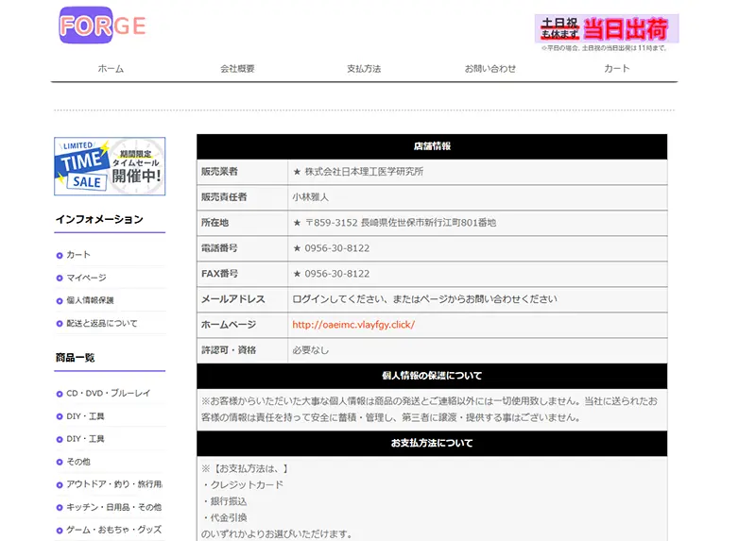Click bullet icon beside CD・DVD・ブルーレイ
756x541 pixels.
point(60,394)
